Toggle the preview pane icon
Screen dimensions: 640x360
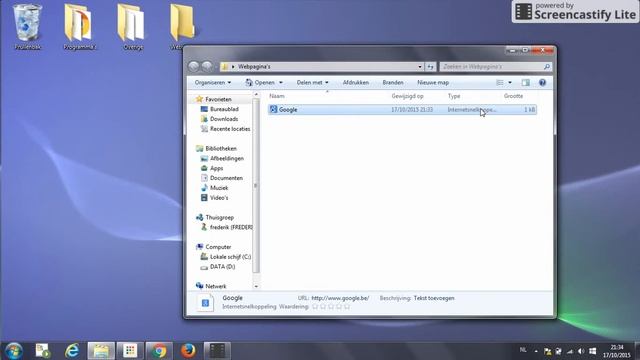(x=526, y=82)
